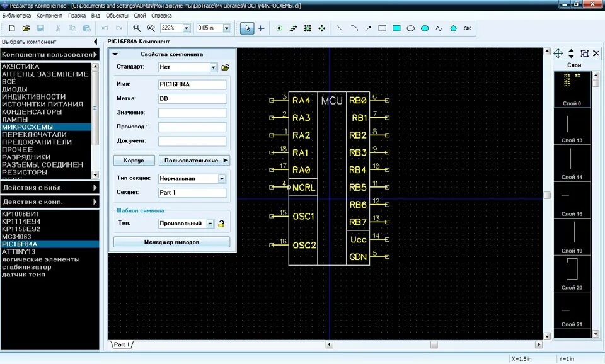Open a library with the folder icon

[26, 28]
